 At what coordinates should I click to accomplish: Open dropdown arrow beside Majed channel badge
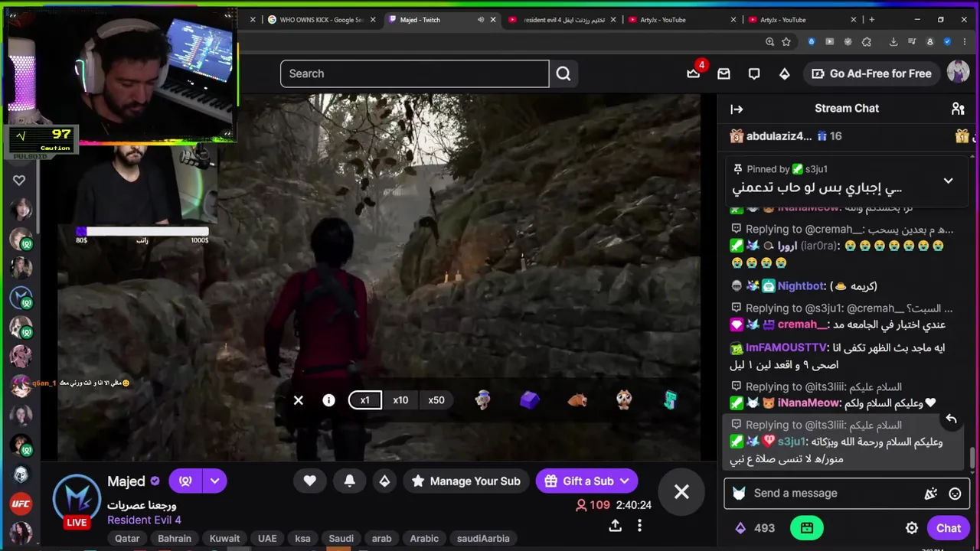pyautogui.click(x=214, y=481)
